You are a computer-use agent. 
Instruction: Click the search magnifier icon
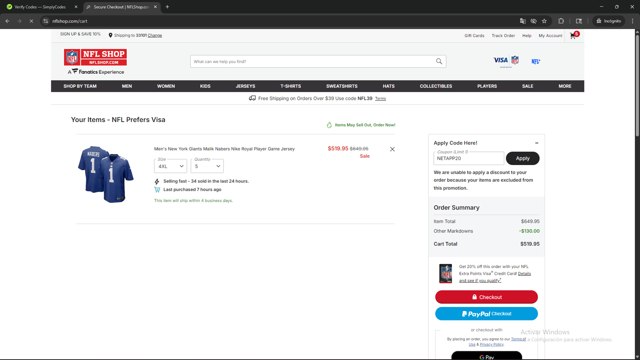point(439,61)
